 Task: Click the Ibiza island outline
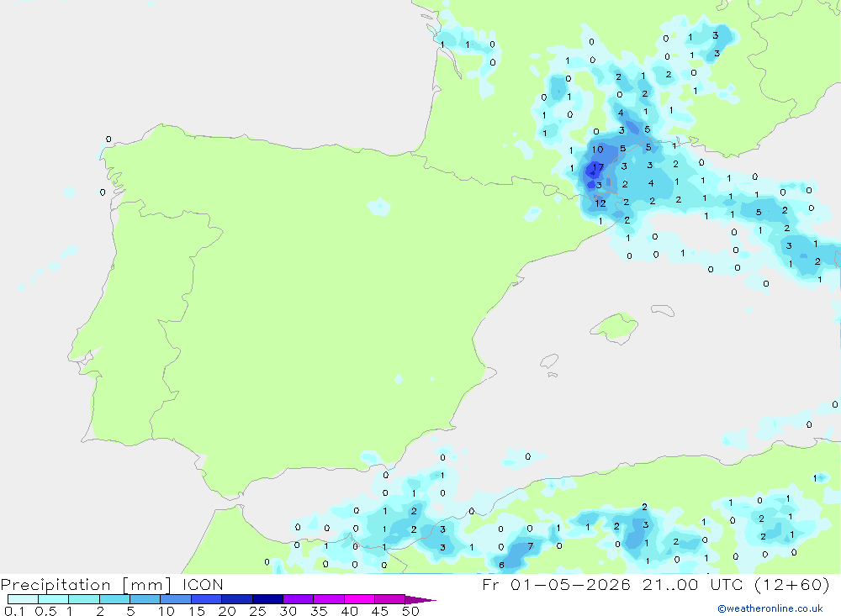(x=550, y=361)
